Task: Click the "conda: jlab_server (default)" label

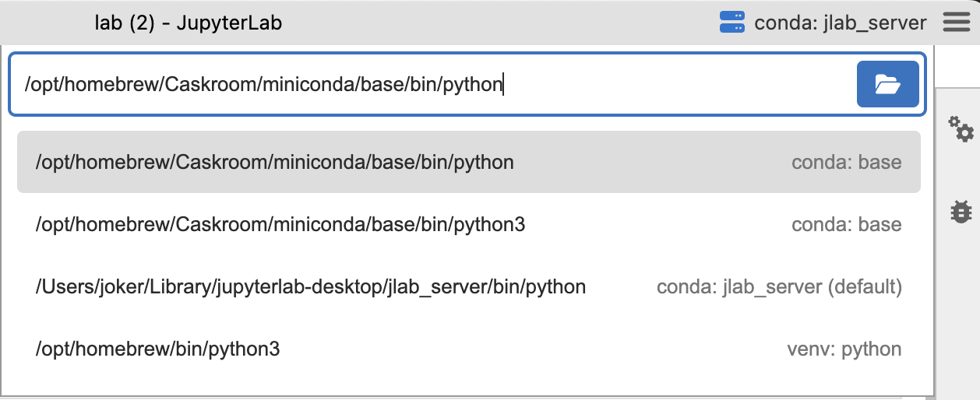Action: [779, 287]
